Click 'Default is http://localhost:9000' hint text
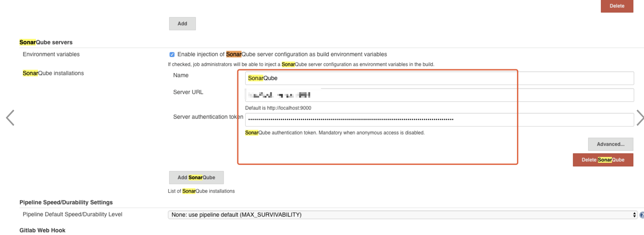This screenshot has height=235, width=644. 278,108
